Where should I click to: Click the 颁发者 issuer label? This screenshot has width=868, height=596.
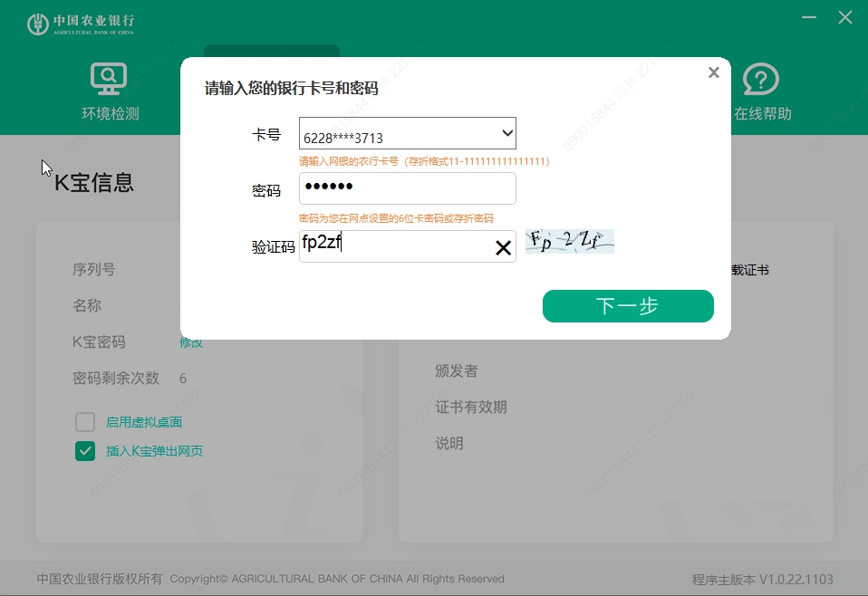(x=456, y=370)
